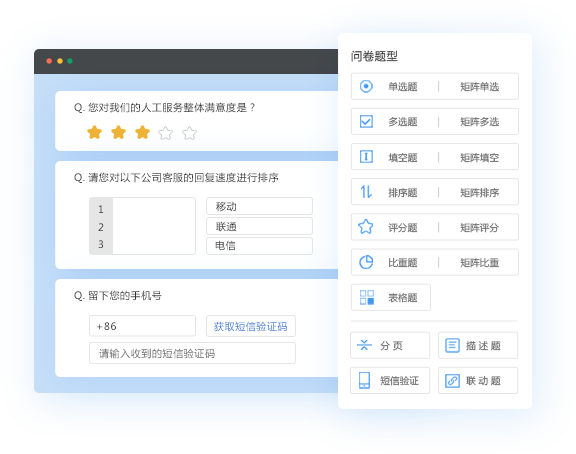
Task: Add a 矩阵比重 question type
Action: pos(479,262)
